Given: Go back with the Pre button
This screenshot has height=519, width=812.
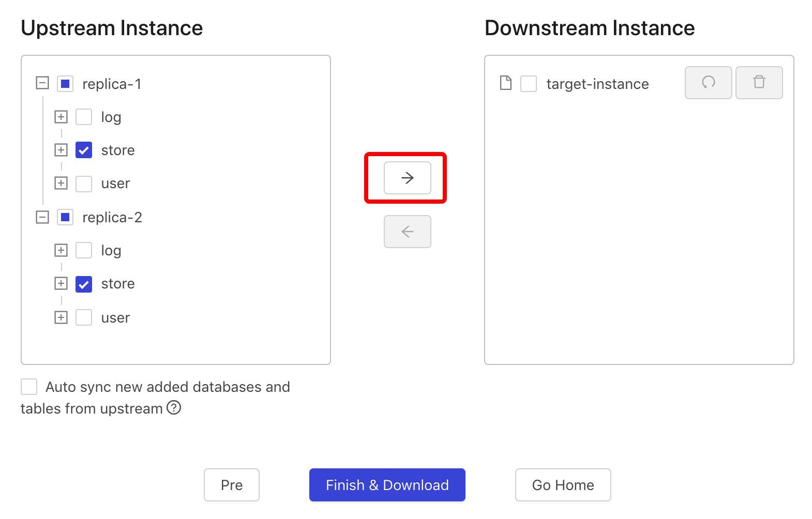Looking at the screenshot, I should 232,485.
